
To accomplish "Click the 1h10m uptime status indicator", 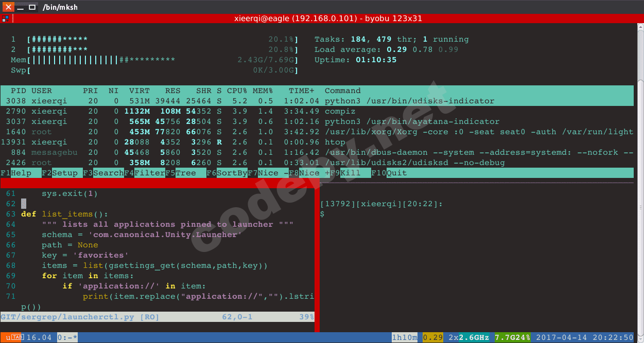I will [405, 337].
